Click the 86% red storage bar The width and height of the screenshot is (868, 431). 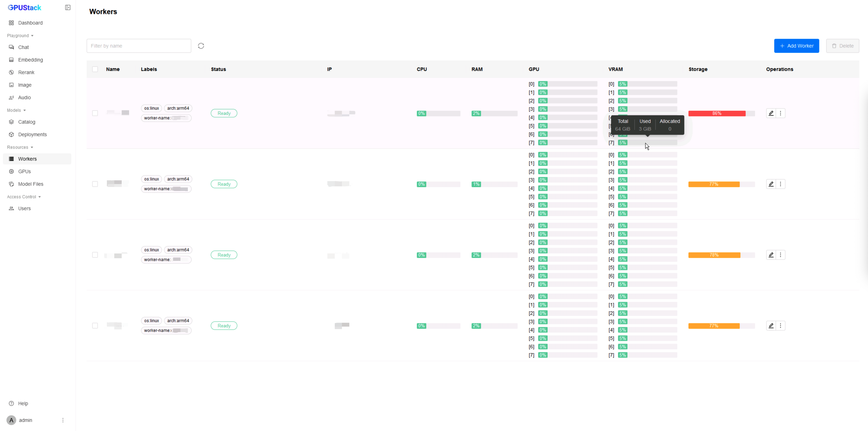717,113
